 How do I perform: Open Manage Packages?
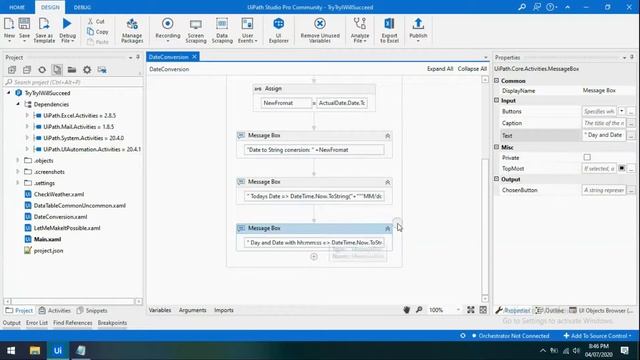coord(132,30)
